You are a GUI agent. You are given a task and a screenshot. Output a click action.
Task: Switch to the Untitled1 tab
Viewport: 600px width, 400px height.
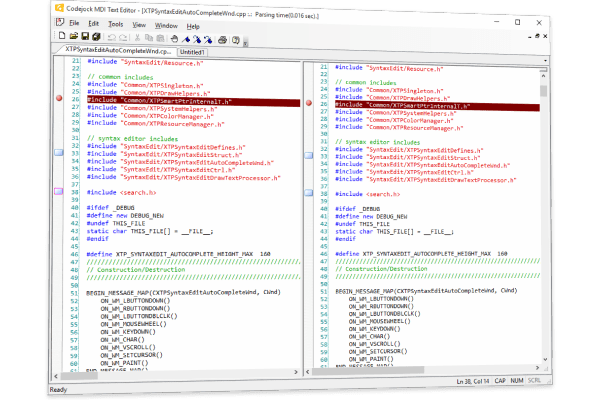pos(192,52)
